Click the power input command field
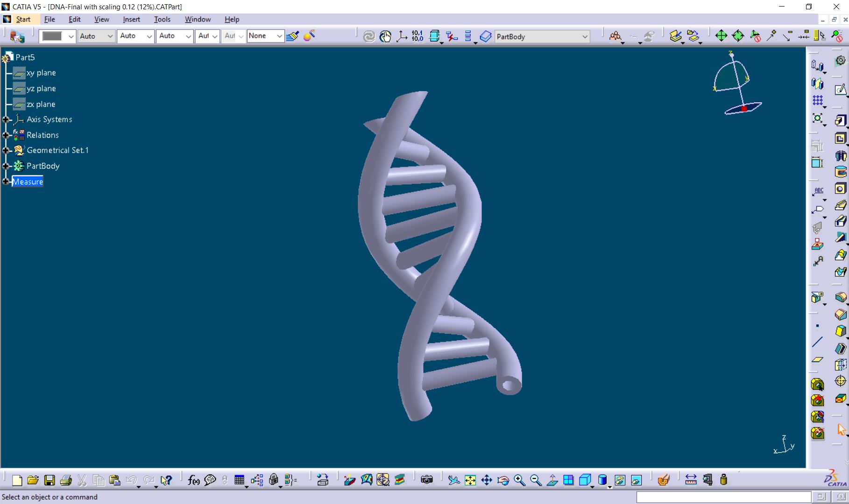849x504 pixels. coord(724,497)
